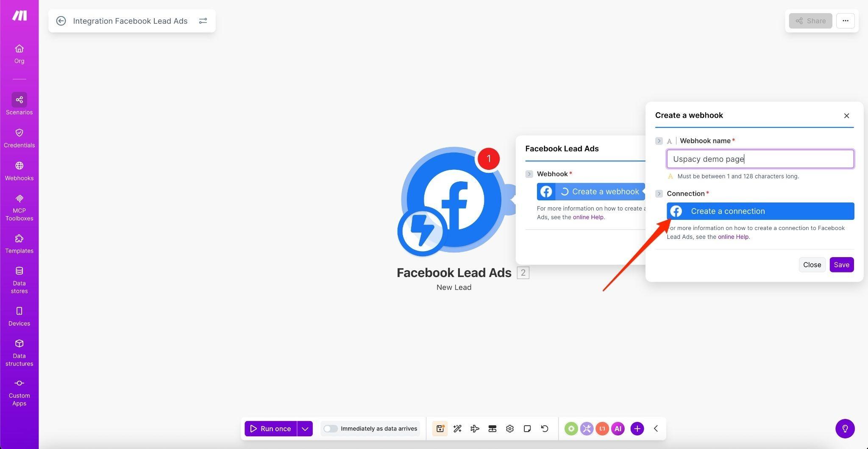Open the orange text parser icon
Image resolution: width=868 pixels, height=449 pixels.
(602, 429)
